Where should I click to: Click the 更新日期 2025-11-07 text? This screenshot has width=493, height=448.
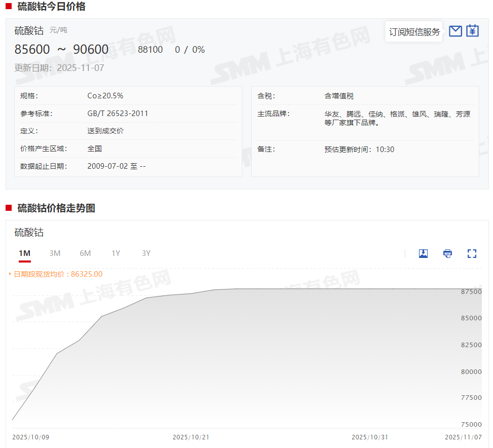coord(59,68)
